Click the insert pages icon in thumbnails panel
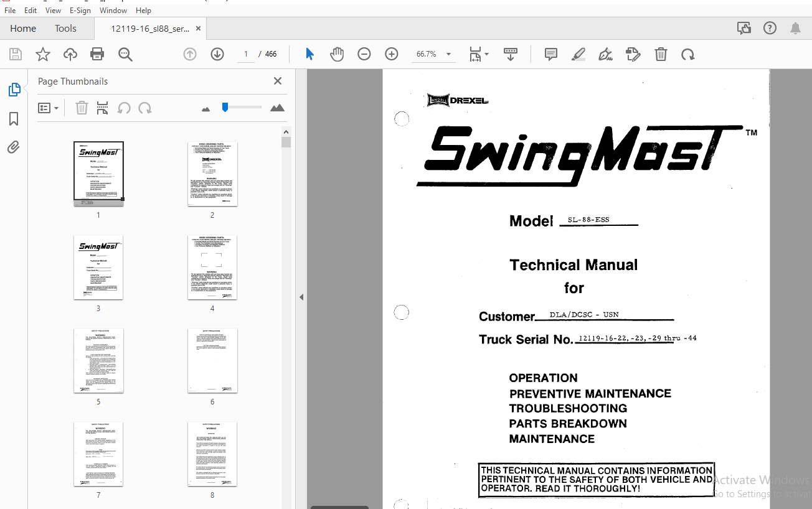The width and height of the screenshot is (812, 509). coord(103,108)
